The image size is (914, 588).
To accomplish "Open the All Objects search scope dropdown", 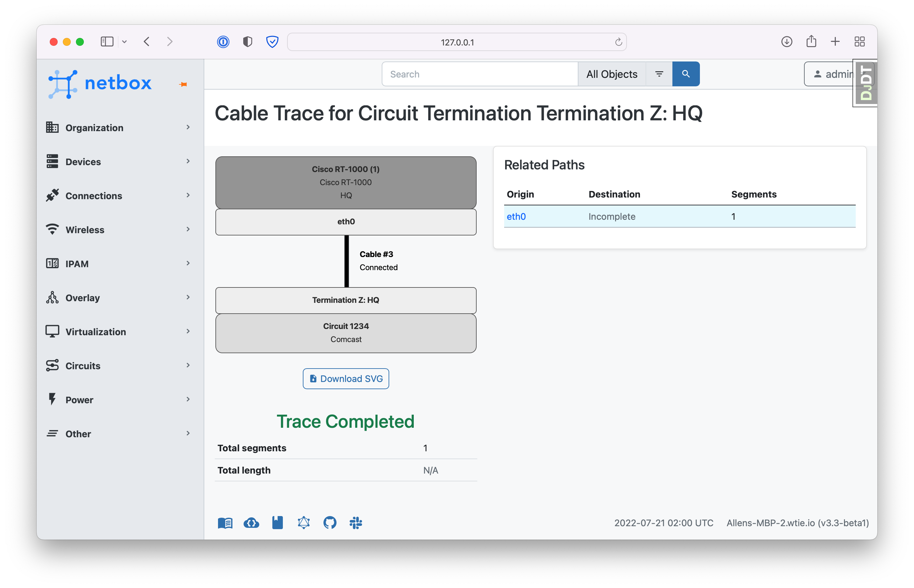I will click(611, 74).
